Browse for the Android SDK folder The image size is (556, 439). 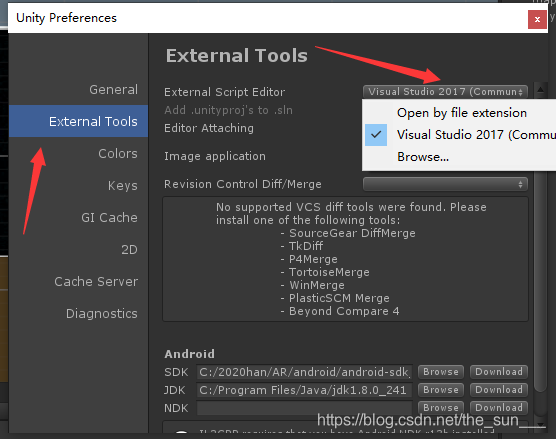pos(441,372)
